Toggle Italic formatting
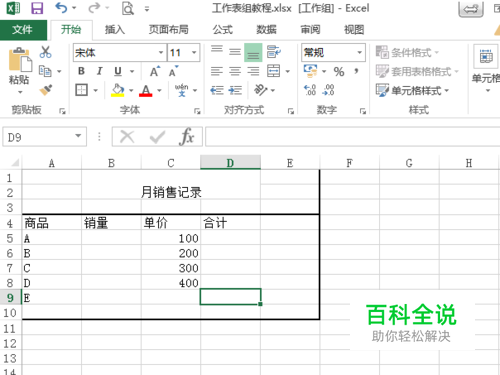500x375 pixels. click(x=99, y=71)
